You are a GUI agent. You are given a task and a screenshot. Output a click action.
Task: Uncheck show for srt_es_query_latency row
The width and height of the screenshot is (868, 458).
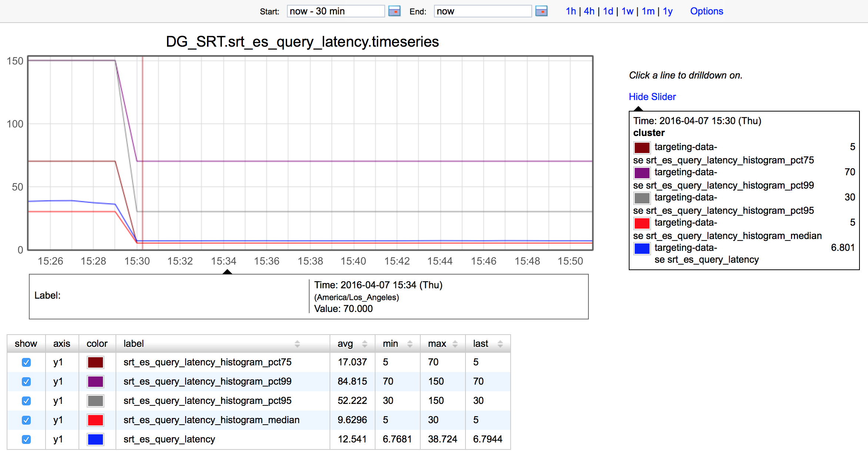[x=26, y=439]
